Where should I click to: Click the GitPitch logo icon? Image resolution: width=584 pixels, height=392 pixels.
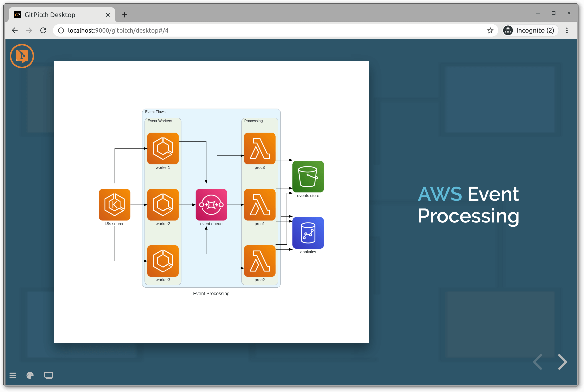22,56
